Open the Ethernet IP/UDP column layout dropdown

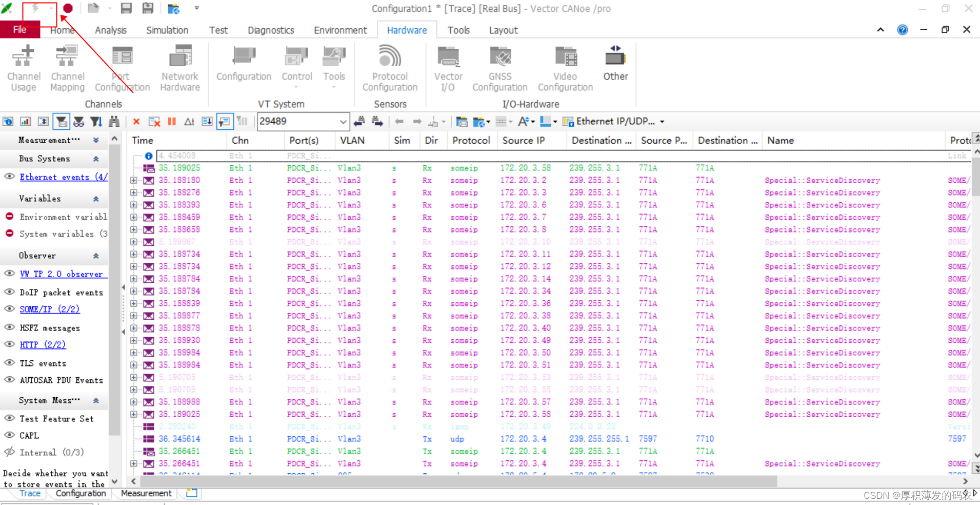662,122
